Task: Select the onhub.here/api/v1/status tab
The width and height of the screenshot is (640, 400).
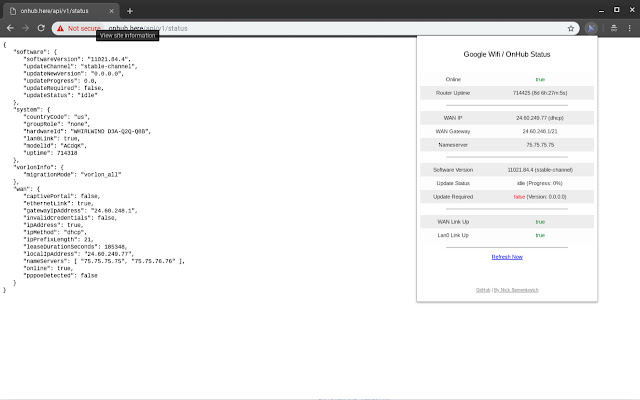Action: point(61,11)
